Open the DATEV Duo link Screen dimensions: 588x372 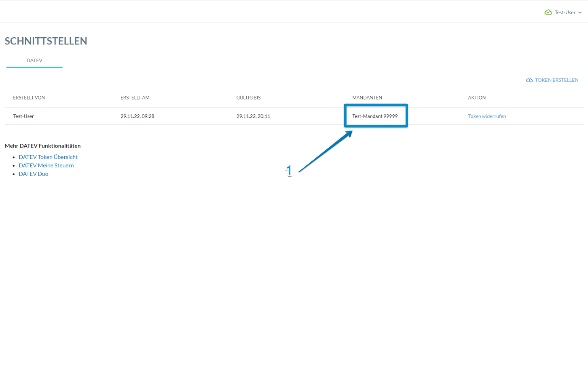[34, 174]
